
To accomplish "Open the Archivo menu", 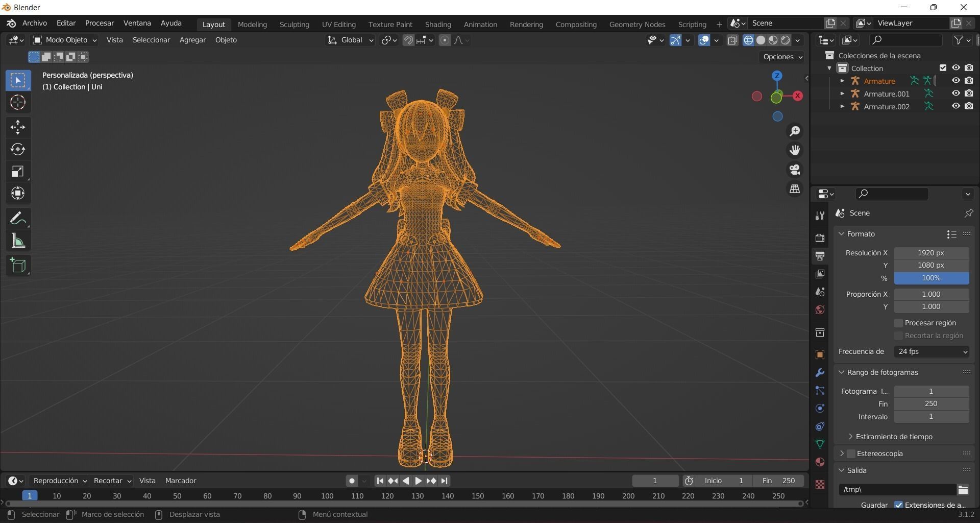I will click(x=35, y=23).
